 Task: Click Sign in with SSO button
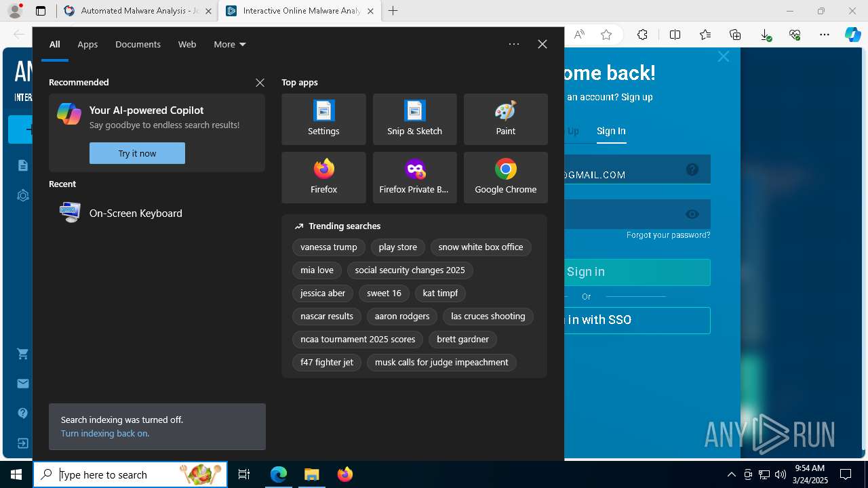click(637, 320)
